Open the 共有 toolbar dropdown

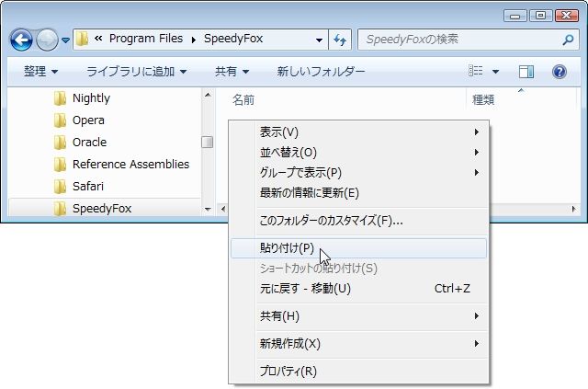point(232,71)
